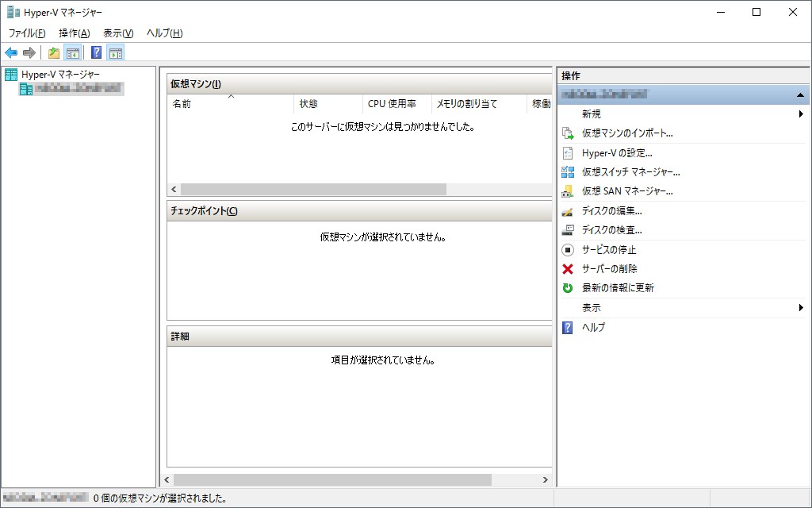Open the ヘルプ(H) menu

[x=165, y=33]
